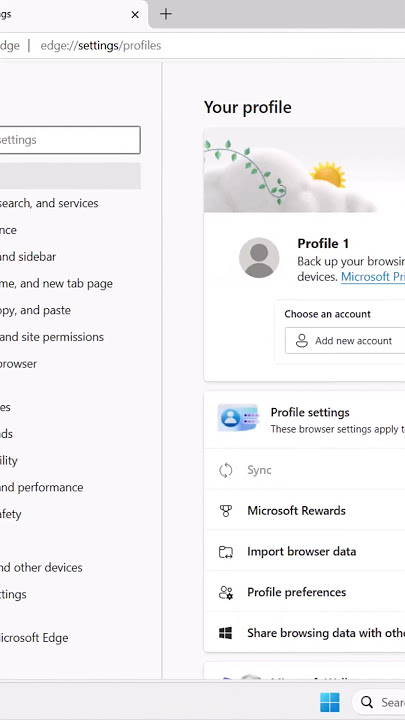Open the Windows Start menu on the taskbar

point(330,703)
